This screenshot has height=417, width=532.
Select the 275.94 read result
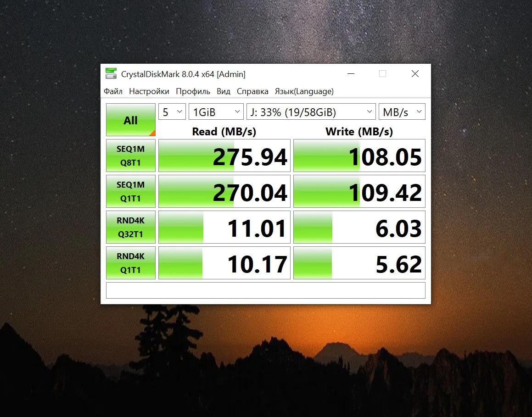coord(224,156)
